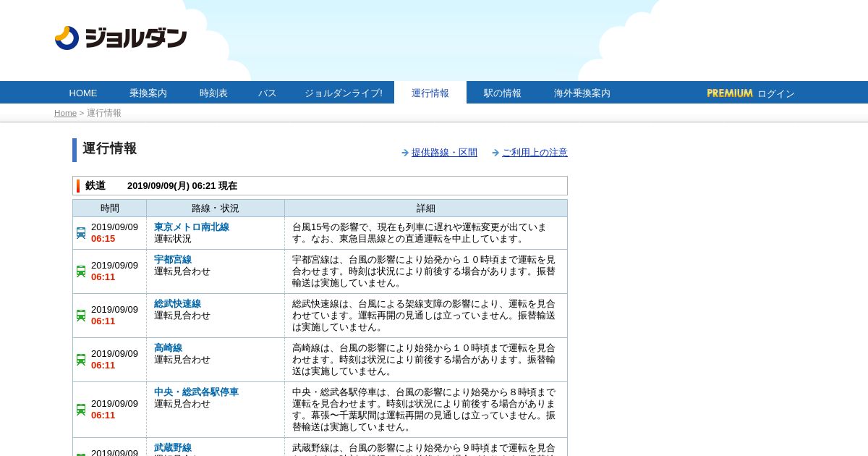Click the 06:15 time value
The height and width of the screenshot is (456, 868).
tap(103, 239)
